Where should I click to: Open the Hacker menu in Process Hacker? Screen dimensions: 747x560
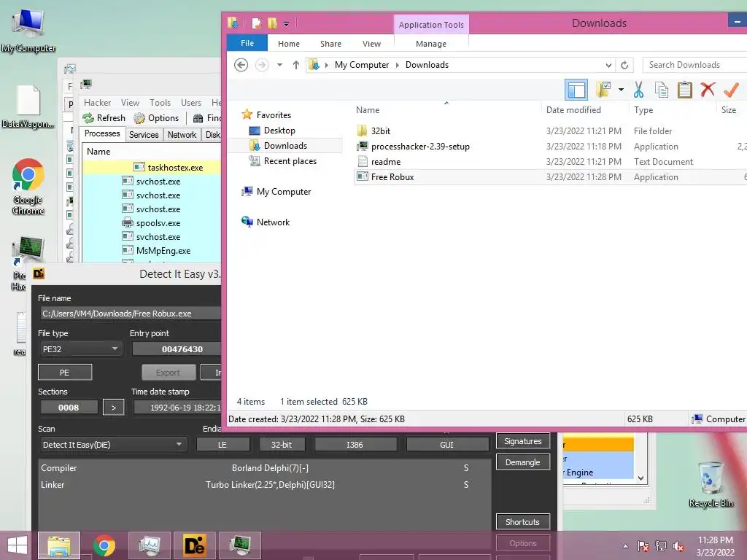(x=97, y=103)
